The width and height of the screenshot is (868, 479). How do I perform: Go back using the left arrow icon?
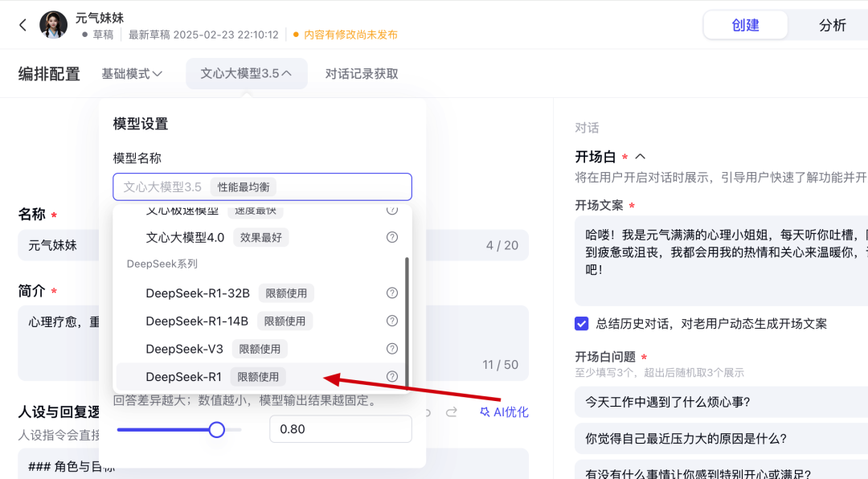click(x=23, y=25)
